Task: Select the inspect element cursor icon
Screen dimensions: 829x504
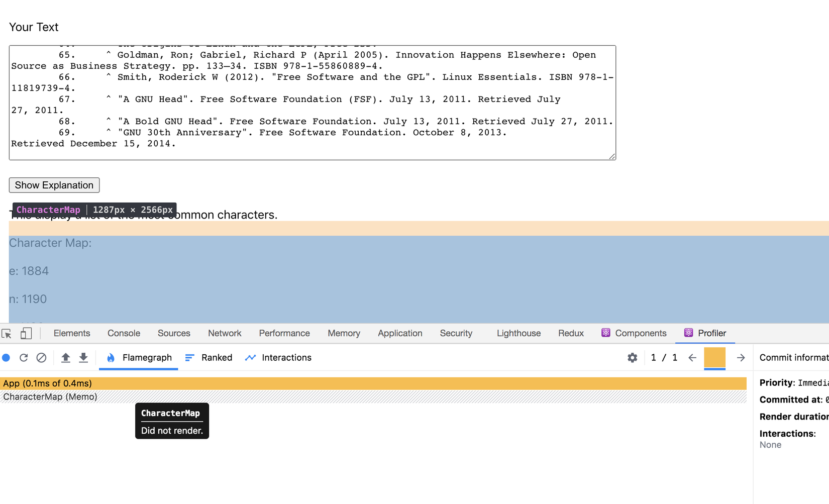Action: [x=7, y=334]
